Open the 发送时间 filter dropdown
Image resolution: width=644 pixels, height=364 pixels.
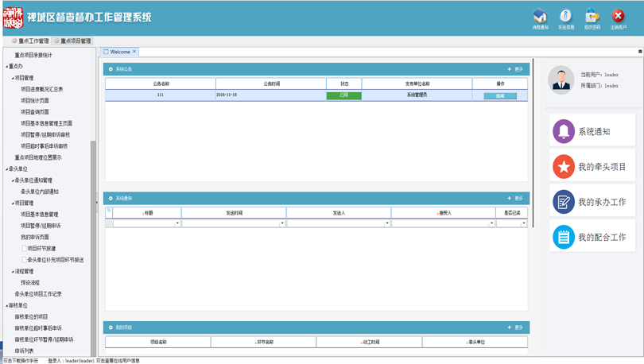coord(282,223)
